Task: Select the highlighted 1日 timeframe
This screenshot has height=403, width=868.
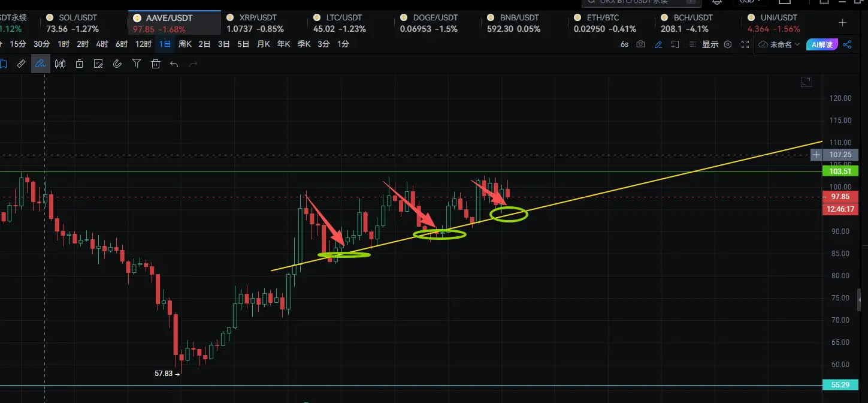Action: point(165,44)
